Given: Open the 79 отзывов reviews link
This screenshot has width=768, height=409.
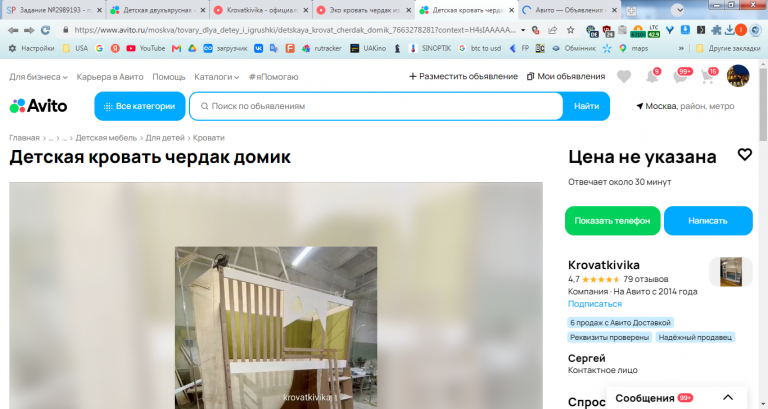Looking at the screenshot, I should pyautogui.click(x=646, y=279).
